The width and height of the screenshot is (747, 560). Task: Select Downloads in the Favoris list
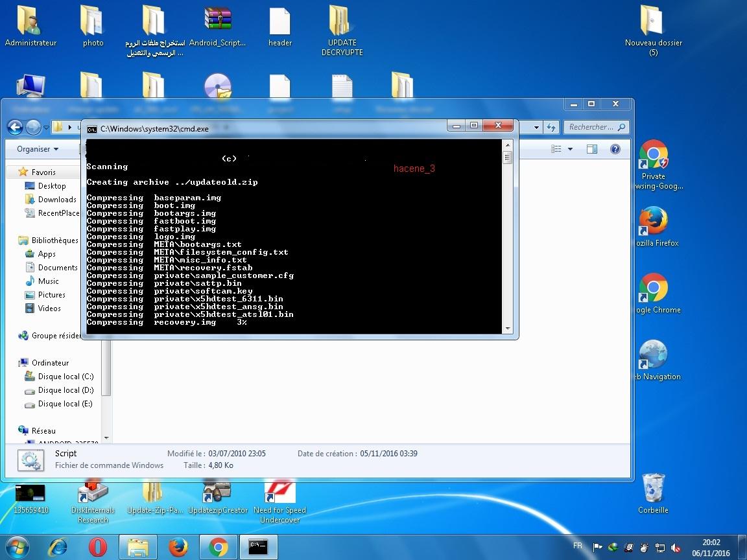pos(57,200)
